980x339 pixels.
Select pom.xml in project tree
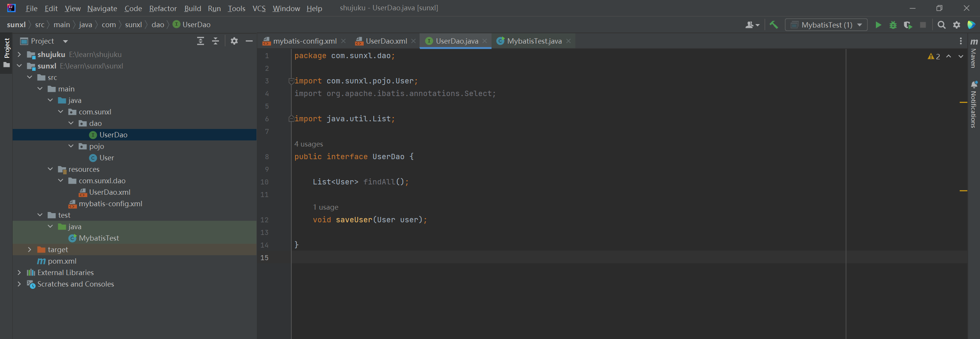point(62,261)
